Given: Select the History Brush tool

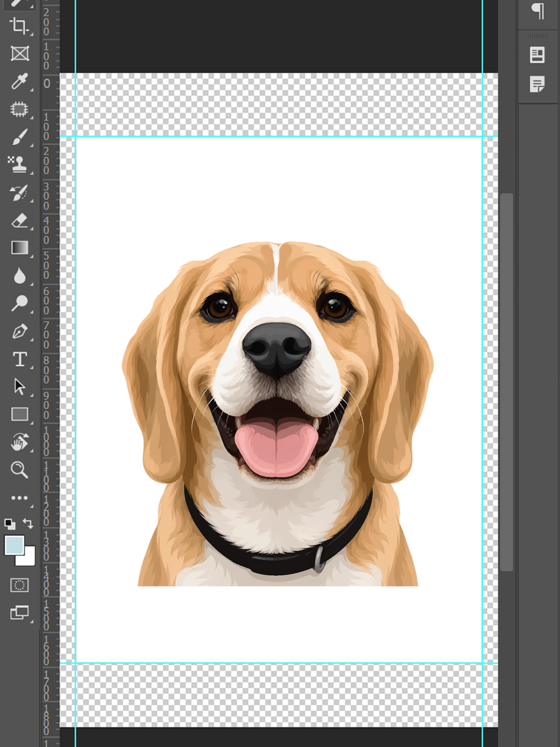Looking at the screenshot, I should coord(19,193).
